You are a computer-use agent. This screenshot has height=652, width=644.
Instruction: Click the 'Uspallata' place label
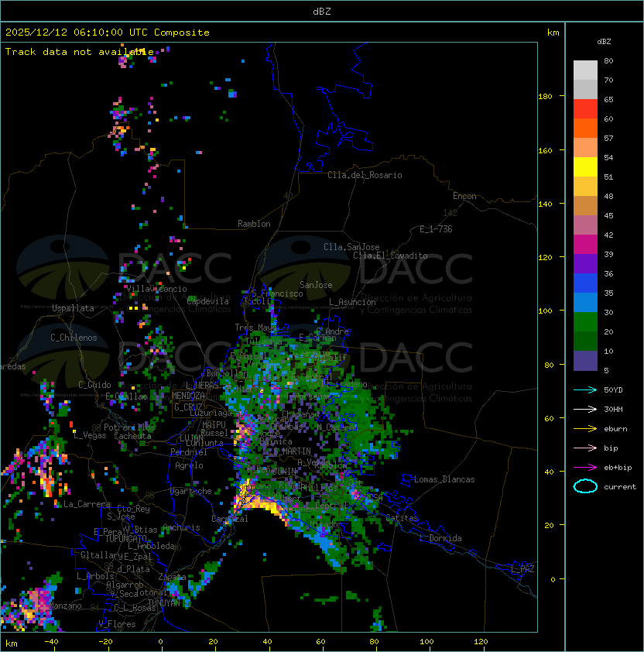coord(73,308)
